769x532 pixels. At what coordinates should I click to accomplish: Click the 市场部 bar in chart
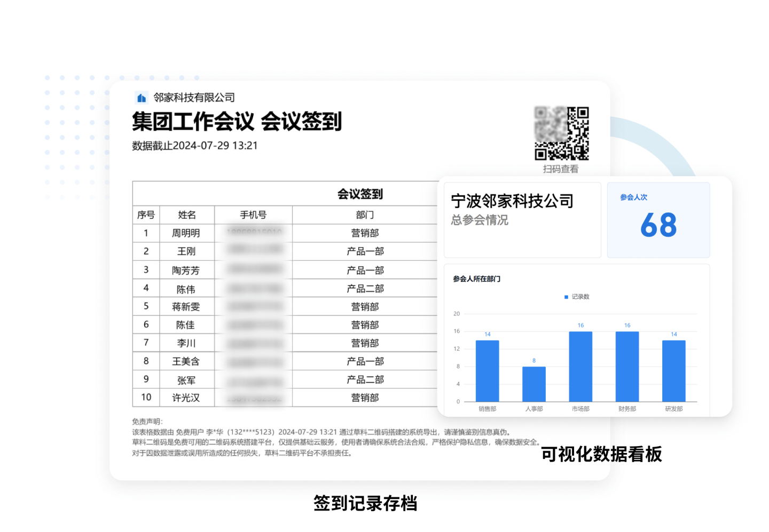(x=580, y=367)
